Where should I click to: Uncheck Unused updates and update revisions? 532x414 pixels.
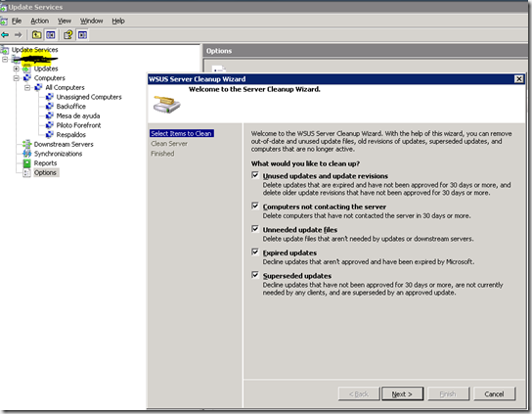coord(255,175)
